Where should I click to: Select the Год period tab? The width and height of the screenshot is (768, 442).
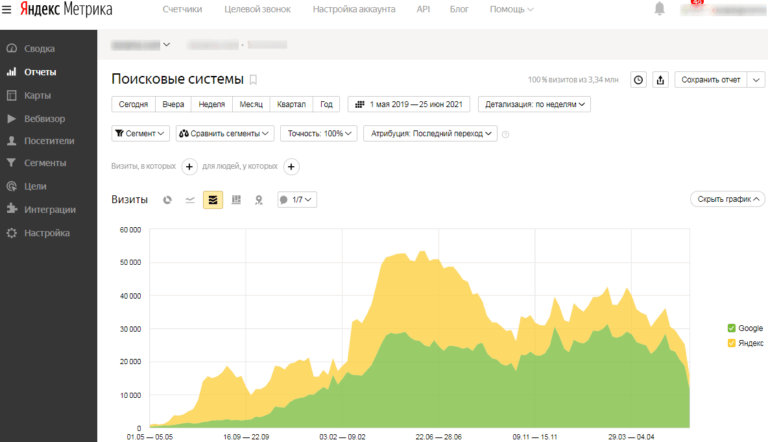click(327, 104)
